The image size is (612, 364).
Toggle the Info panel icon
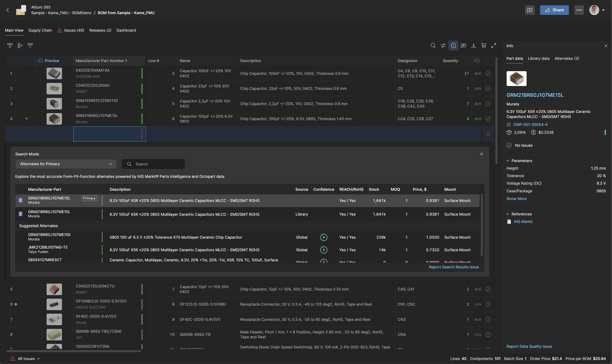(x=453, y=46)
